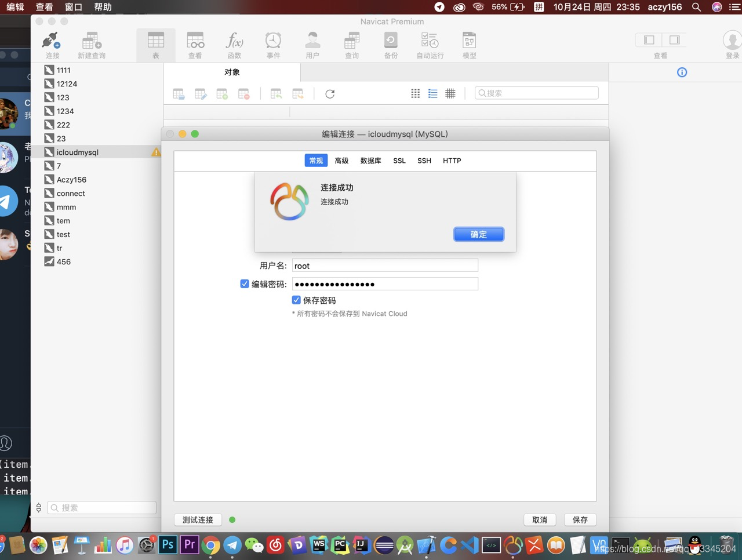Toggle the 编辑密码 checkbox
The width and height of the screenshot is (742, 560).
pos(245,283)
